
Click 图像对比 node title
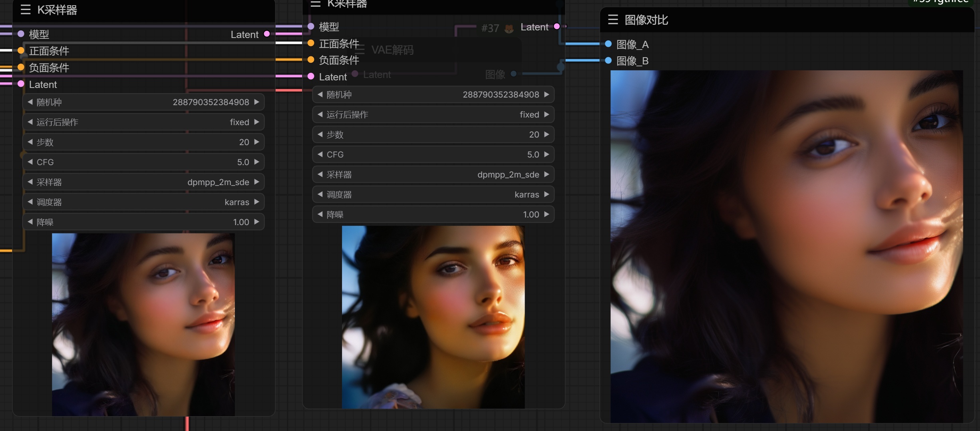(x=646, y=20)
